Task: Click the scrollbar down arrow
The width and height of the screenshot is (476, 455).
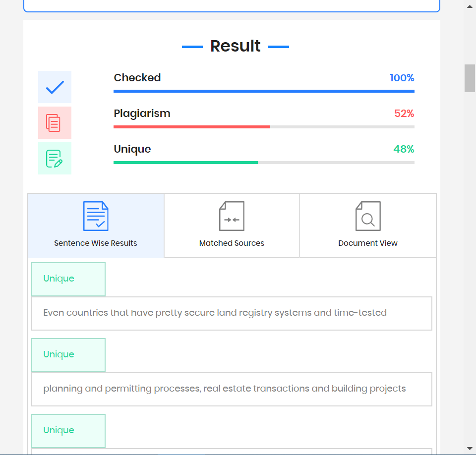Action: pyautogui.click(x=469, y=449)
